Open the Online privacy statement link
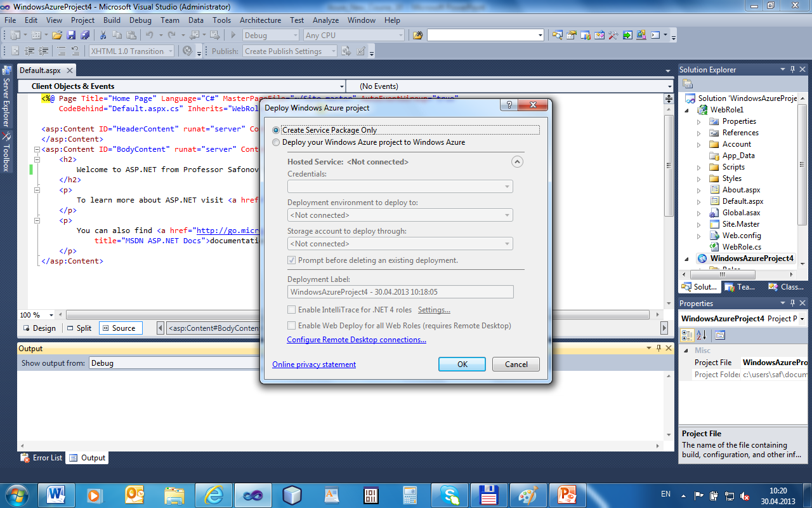The width and height of the screenshot is (812, 508). coord(314,364)
